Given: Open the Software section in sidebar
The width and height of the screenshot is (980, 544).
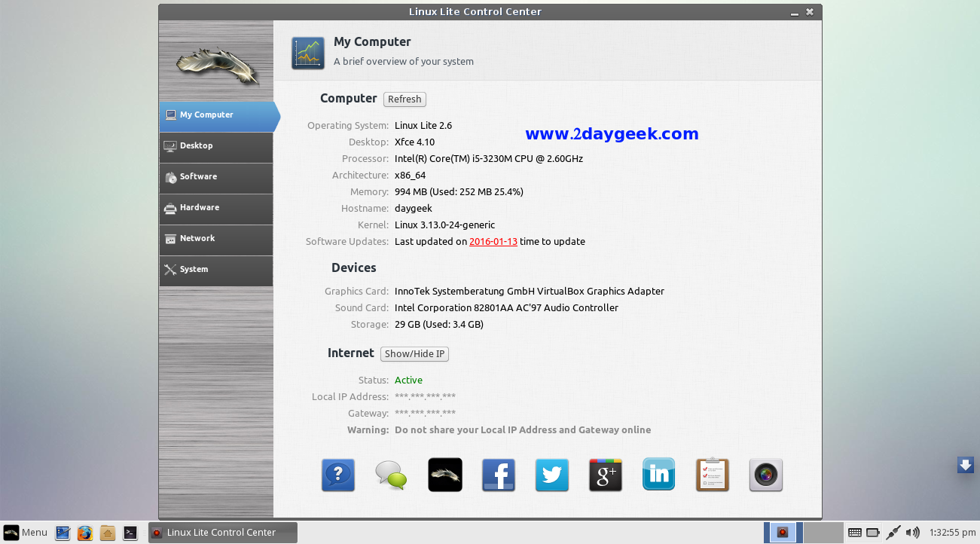Looking at the screenshot, I should point(216,177).
